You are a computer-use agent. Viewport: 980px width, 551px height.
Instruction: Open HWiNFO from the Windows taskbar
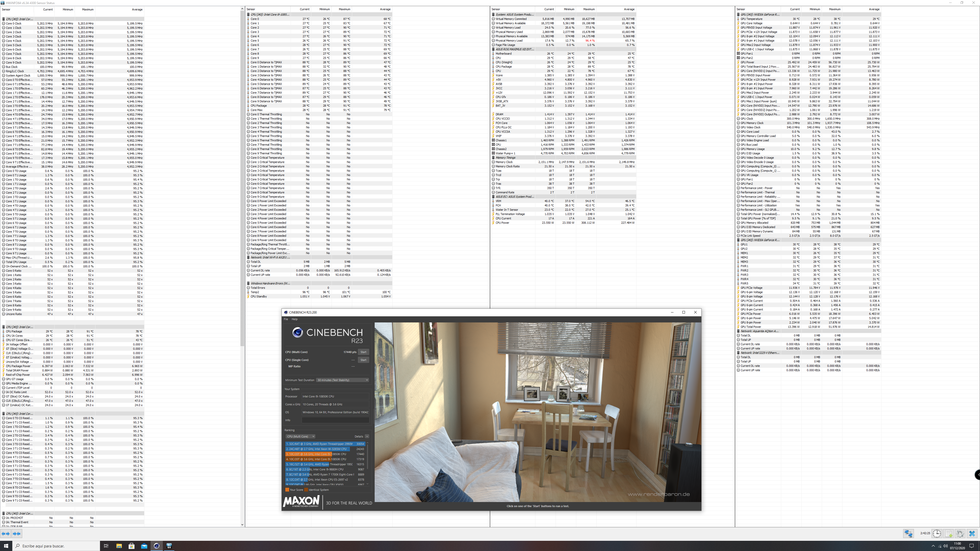(169, 546)
